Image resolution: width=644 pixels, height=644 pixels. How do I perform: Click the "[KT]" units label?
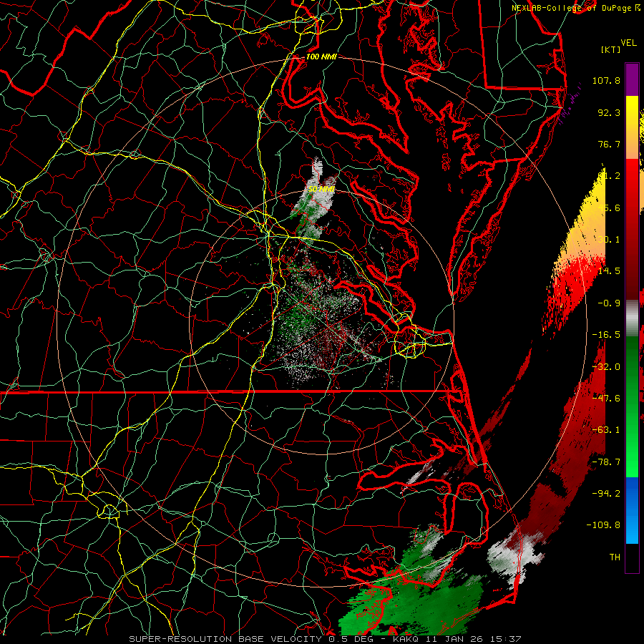point(611,49)
